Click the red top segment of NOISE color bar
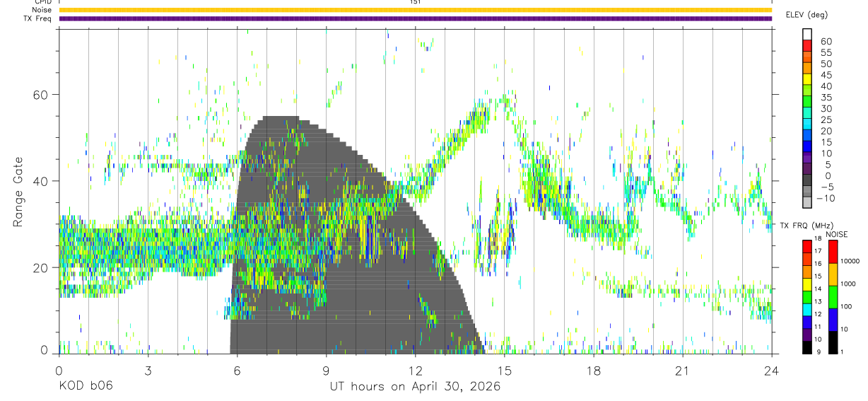The height and width of the screenshot is (401, 868). (833, 252)
